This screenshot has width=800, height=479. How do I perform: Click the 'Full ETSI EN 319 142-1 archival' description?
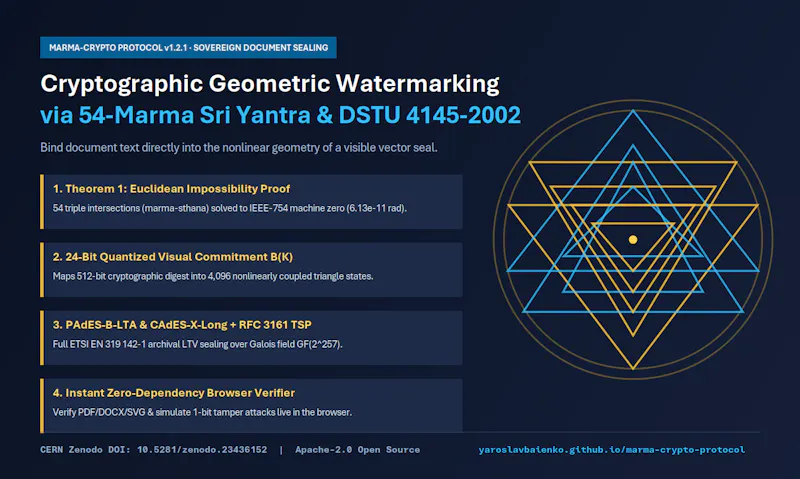[x=197, y=344]
